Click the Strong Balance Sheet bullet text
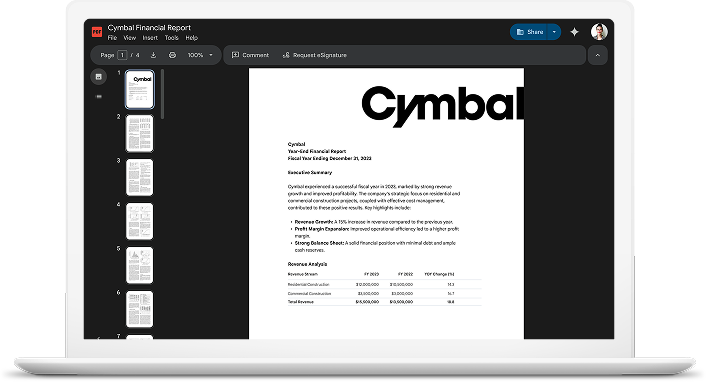This screenshot has height=382, width=706. pyautogui.click(x=375, y=246)
